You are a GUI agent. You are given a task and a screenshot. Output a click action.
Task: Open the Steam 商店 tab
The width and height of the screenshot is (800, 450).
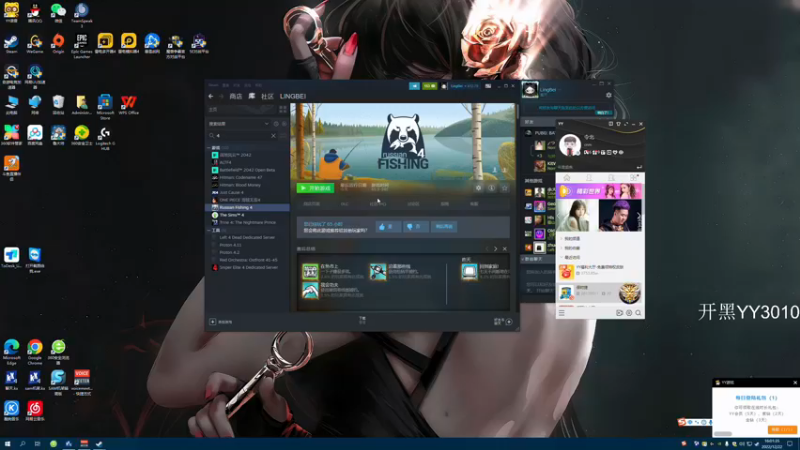(236, 96)
